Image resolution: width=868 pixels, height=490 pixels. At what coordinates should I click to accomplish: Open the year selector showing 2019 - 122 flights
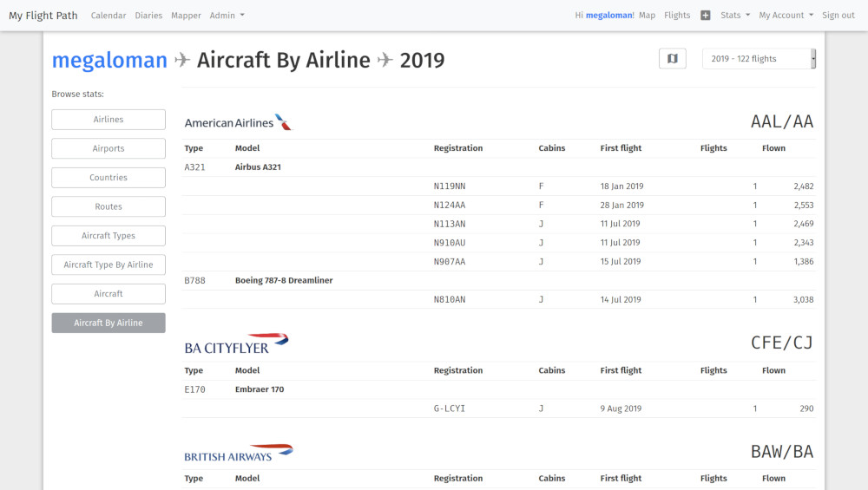759,59
